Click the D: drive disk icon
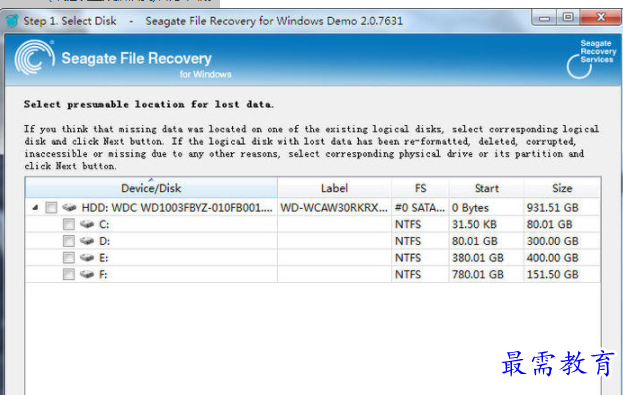This screenshot has width=623, height=395. coord(87,241)
